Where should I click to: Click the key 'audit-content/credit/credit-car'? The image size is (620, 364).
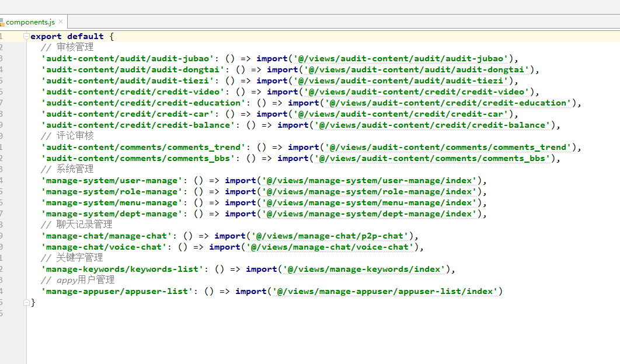[127, 114]
